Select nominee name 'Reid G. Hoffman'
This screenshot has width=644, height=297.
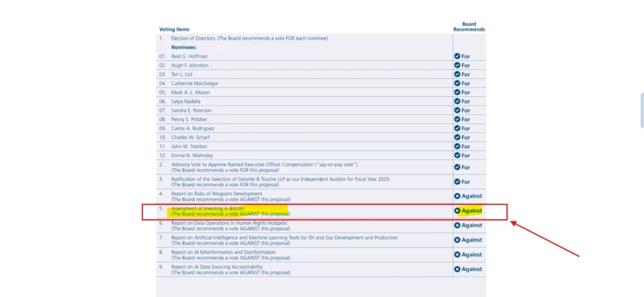coord(189,57)
